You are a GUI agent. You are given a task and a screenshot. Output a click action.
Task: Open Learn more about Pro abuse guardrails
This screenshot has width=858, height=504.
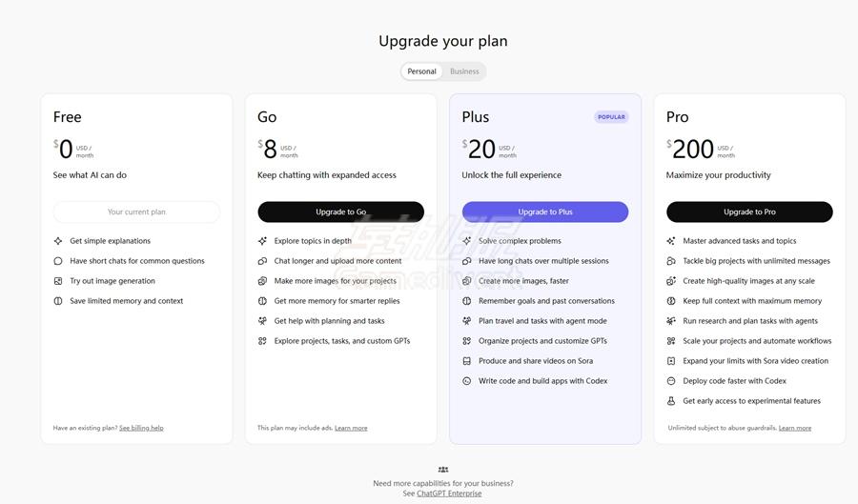click(795, 428)
